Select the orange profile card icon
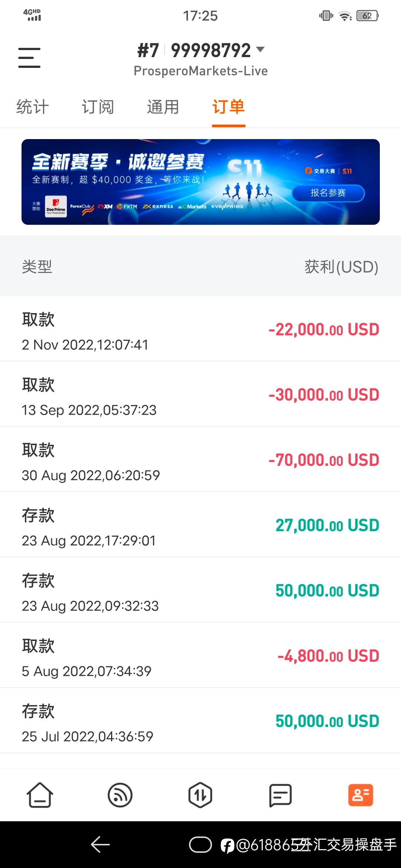 click(x=361, y=795)
